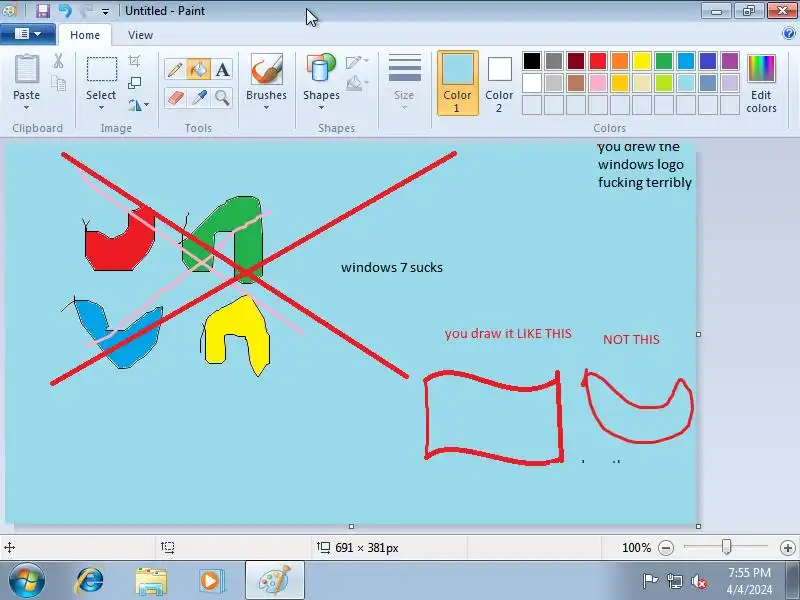Viewport: 800px width, 600px height.
Task: Click the canvas right-middle resize handle
Action: [x=698, y=334]
